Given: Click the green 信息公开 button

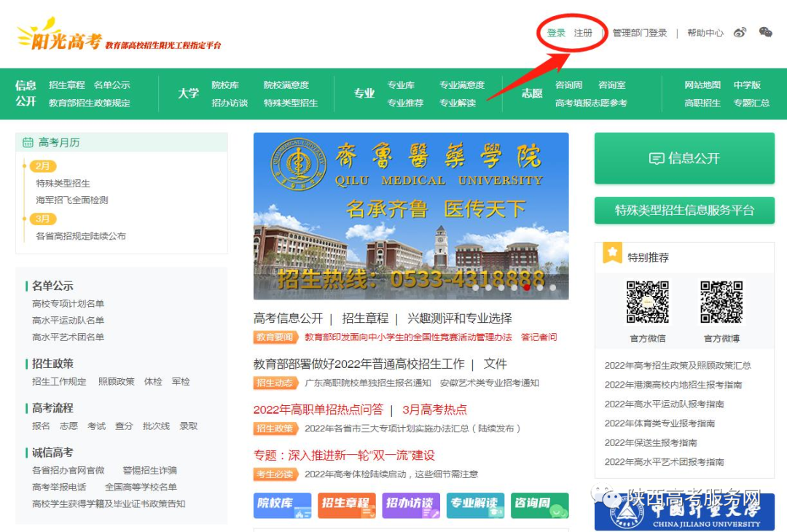Looking at the screenshot, I should 684,159.
